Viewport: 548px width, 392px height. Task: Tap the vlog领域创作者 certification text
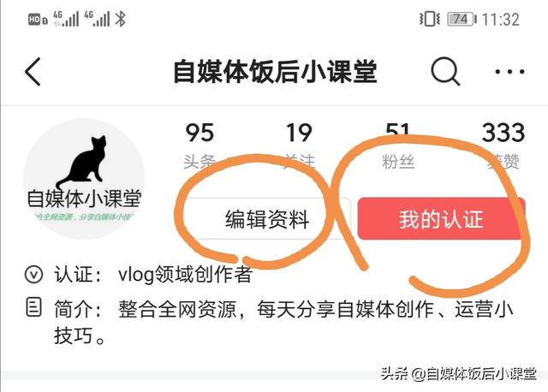pos(185,274)
